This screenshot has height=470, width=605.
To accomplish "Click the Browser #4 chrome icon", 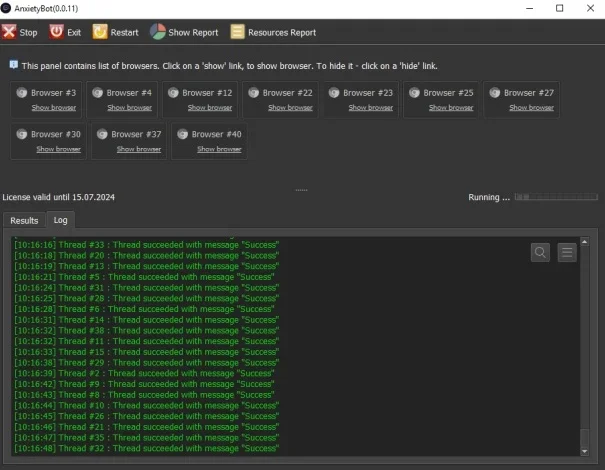I will (97, 93).
